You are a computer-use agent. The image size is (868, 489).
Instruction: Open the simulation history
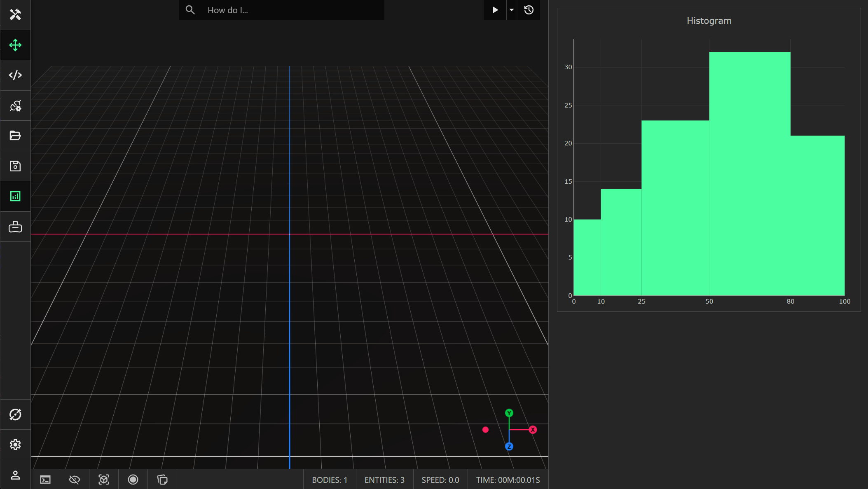click(x=529, y=10)
